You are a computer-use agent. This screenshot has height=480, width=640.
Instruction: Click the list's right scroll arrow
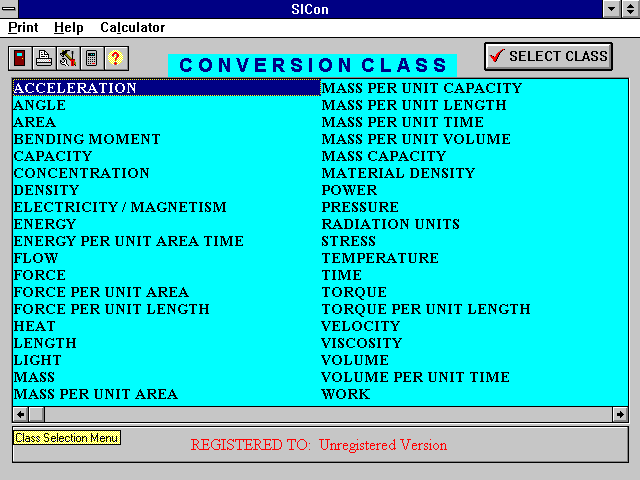pyautogui.click(x=620, y=414)
